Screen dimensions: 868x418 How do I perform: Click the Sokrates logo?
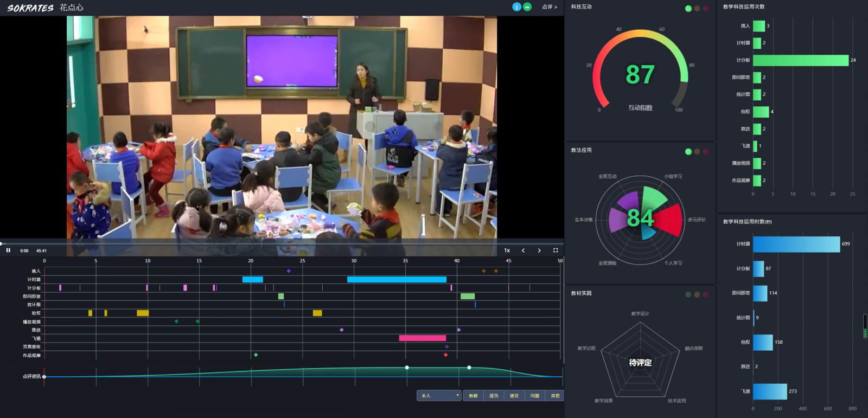pyautogui.click(x=30, y=8)
